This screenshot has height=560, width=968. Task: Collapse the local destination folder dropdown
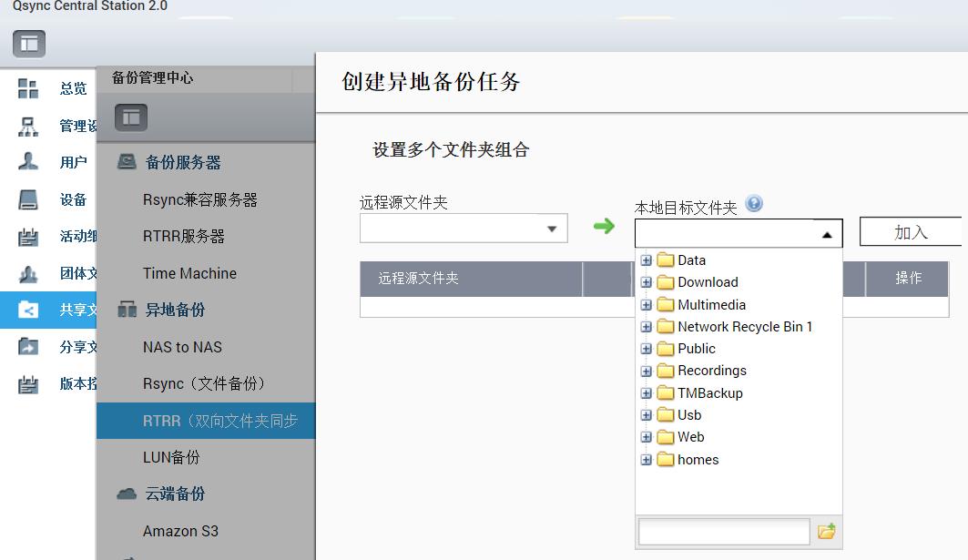[826, 234]
